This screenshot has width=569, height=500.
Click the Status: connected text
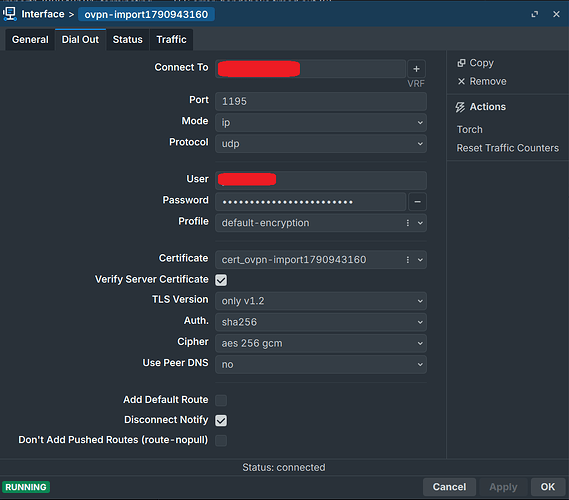284,467
